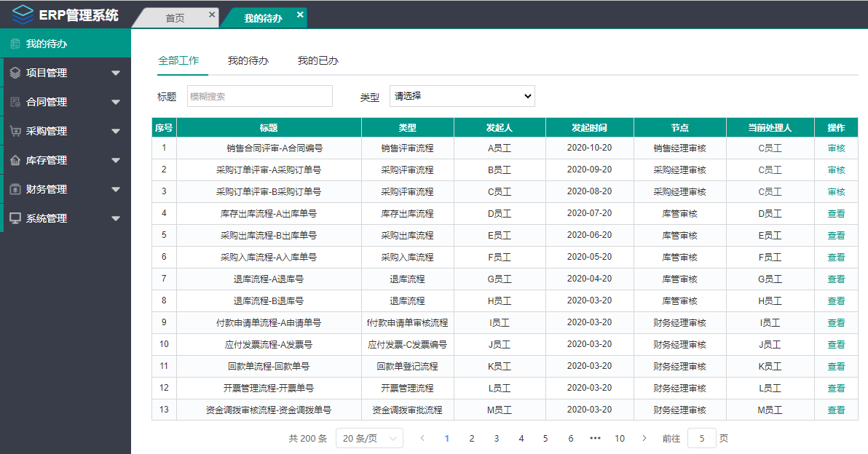868x454 pixels.
Task: Click cell 应付发票-C发票编号
Action: tap(408, 345)
